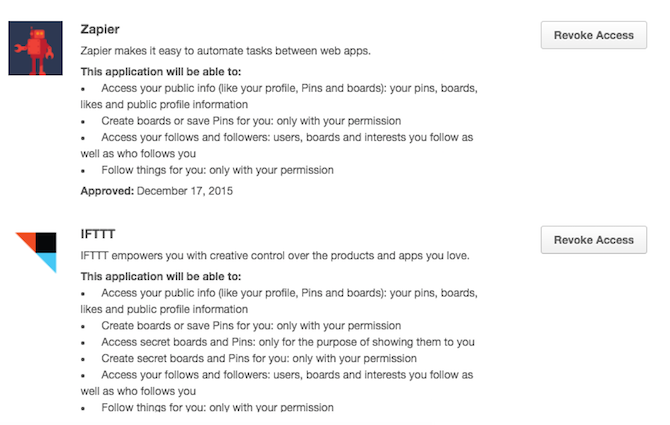Click IFTTT's access secret boards and Pins permission
Screen dimensions: 670x425
[x=288, y=342]
